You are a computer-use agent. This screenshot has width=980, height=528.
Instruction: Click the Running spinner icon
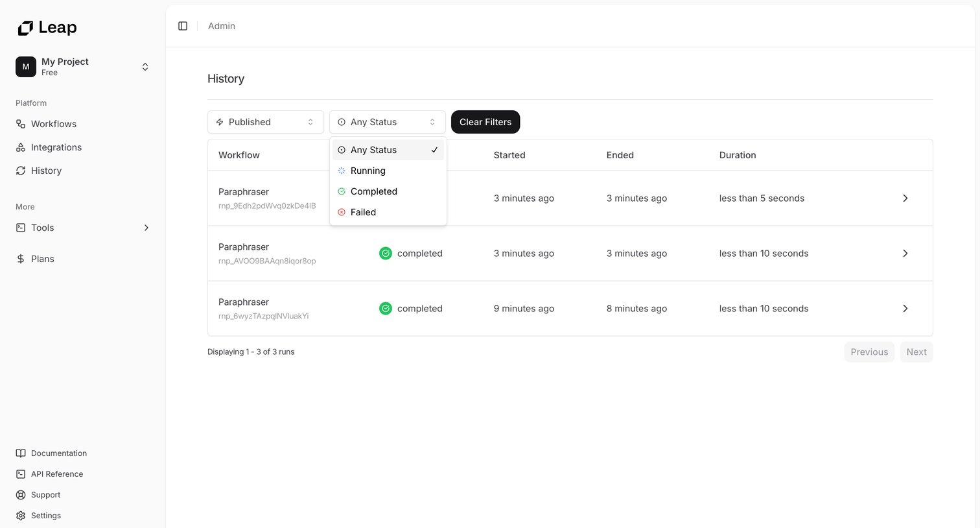342,171
